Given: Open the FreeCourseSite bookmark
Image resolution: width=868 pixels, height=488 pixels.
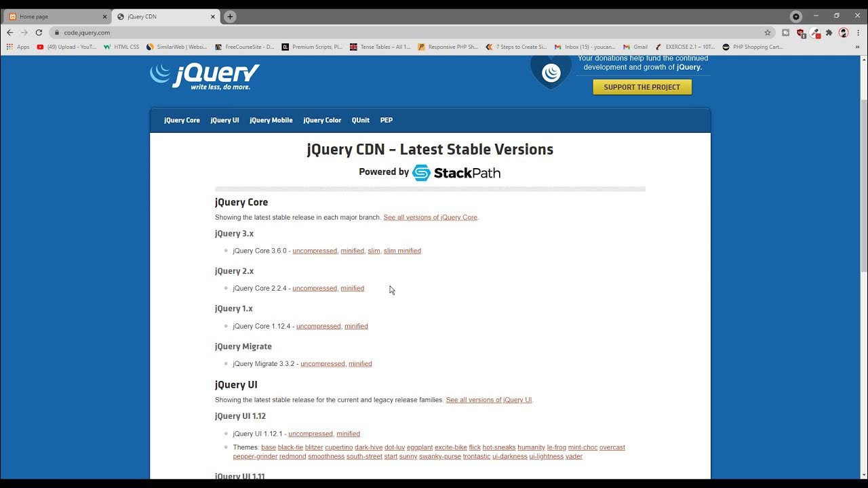Looking at the screenshot, I should click(x=245, y=47).
